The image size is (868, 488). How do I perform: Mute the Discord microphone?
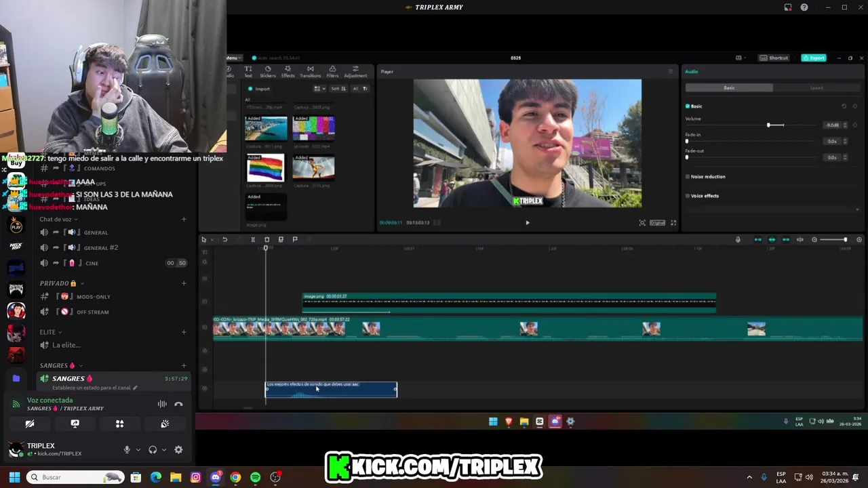(x=127, y=449)
